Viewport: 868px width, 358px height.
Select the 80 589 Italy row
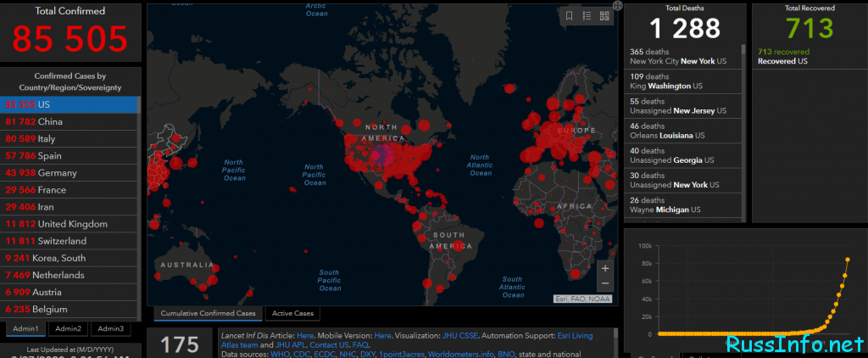point(69,139)
